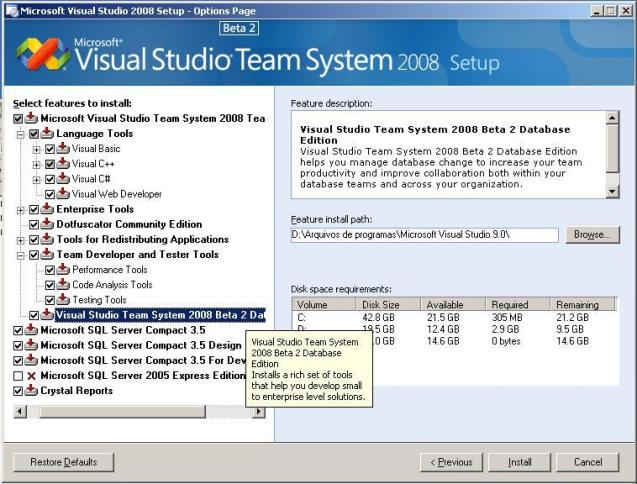Image resolution: width=637 pixels, height=484 pixels.
Task: Click the install icon next to Dotfuscator Community Edition
Action: (x=47, y=225)
